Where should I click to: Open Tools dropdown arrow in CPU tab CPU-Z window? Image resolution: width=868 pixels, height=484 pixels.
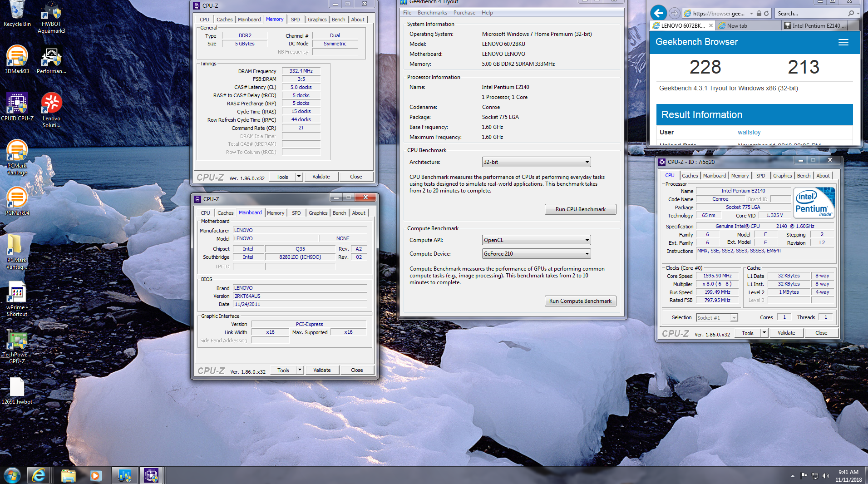[764, 333]
